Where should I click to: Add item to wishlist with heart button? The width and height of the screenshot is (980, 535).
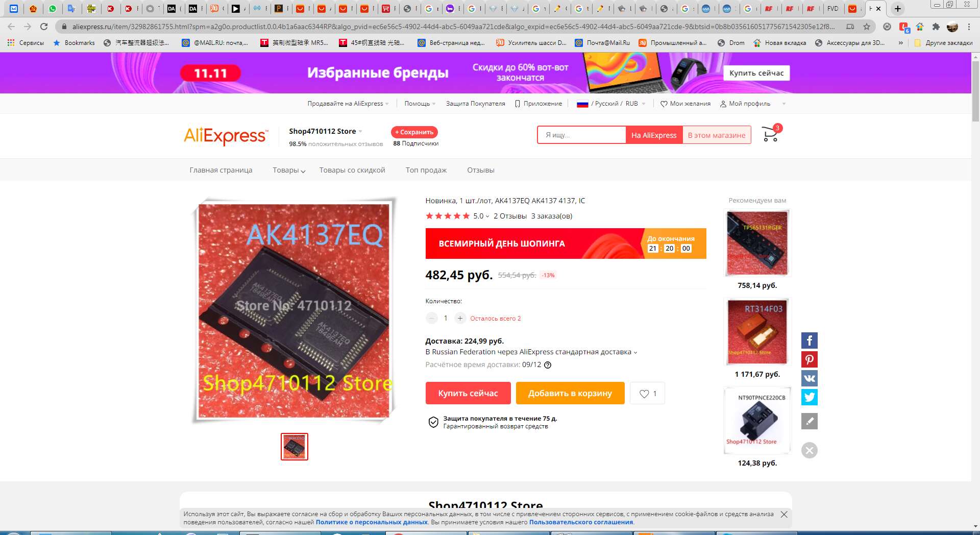pos(647,394)
